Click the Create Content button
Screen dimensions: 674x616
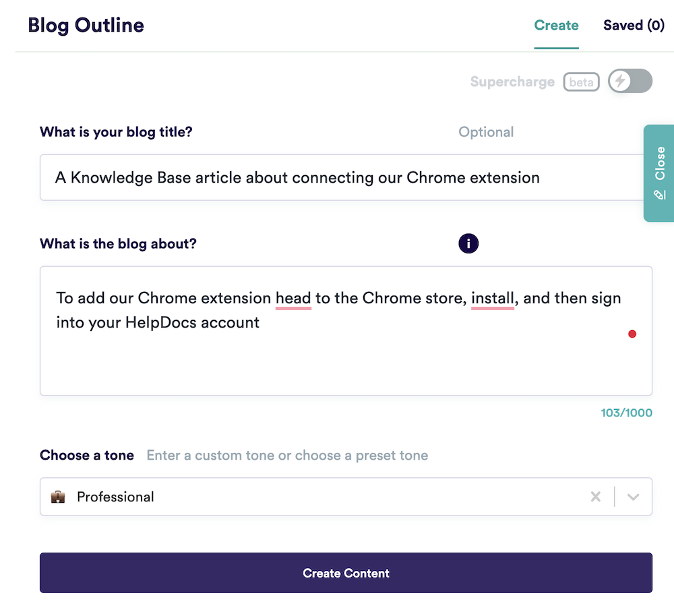pos(346,573)
